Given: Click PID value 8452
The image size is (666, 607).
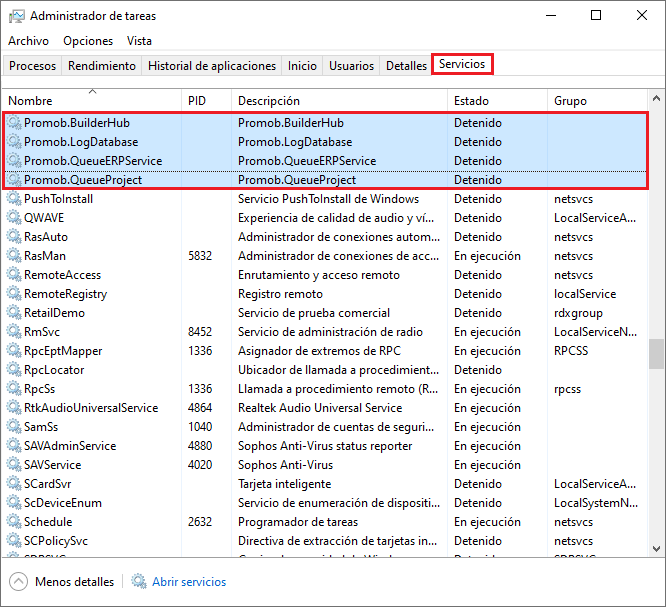Looking at the screenshot, I should tap(200, 332).
